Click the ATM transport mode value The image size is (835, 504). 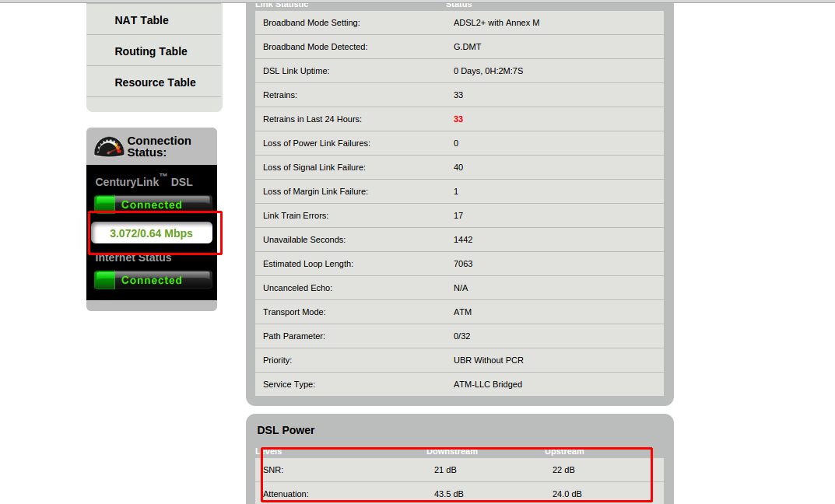(x=462, y=313)
